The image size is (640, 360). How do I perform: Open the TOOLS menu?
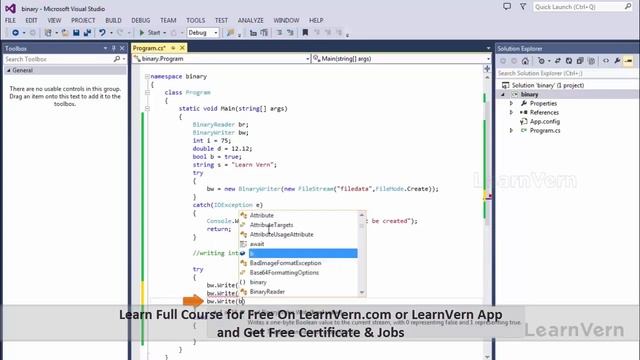[196, 20]
